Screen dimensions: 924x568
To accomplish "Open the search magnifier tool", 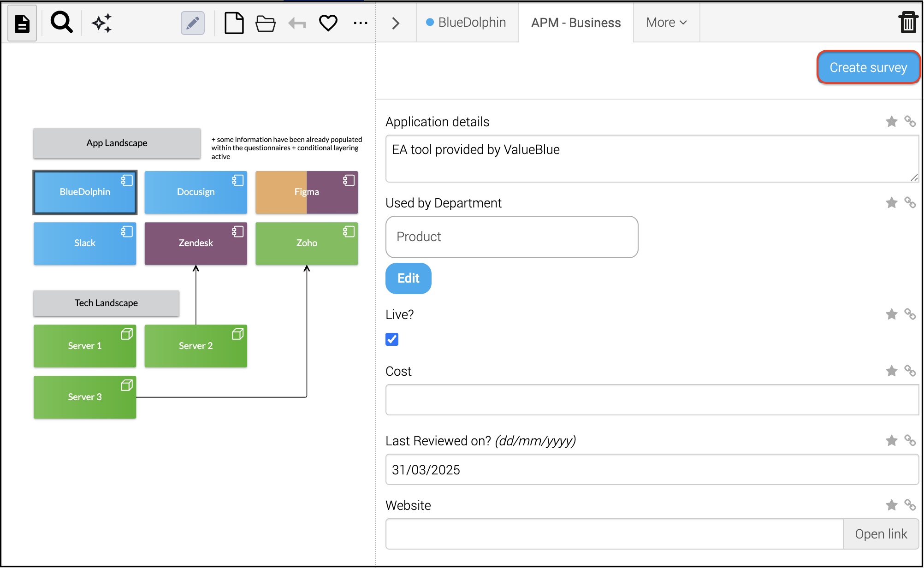I will tap(61, 23).
